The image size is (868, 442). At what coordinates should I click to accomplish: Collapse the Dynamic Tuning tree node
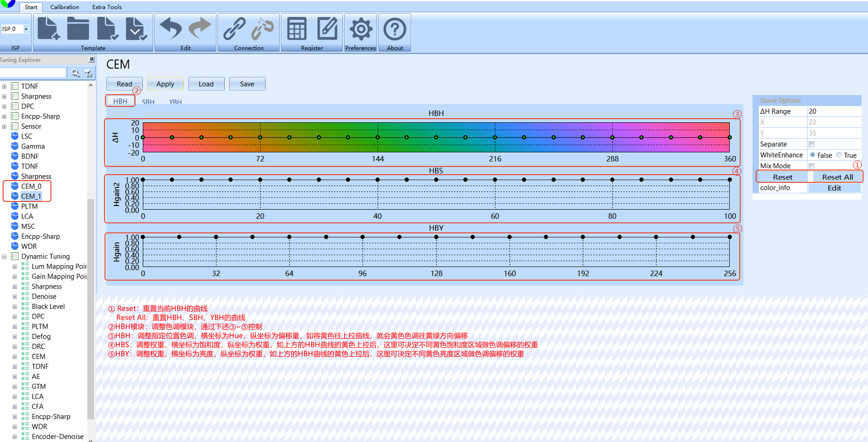point(5,257)
